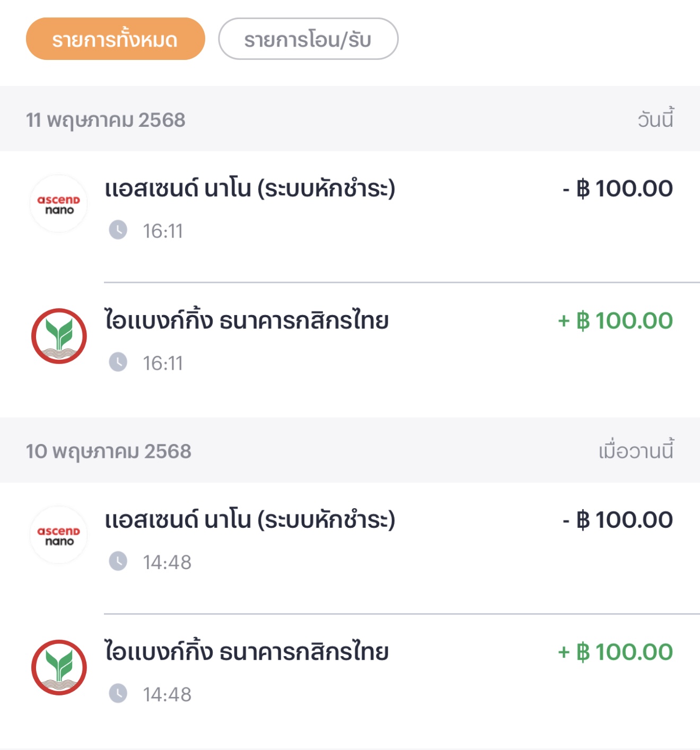The height and width of the screenshot is (750, 700).
Task: Click the - ฿100.00 amount from 11 พฤษภาคม
Action: [617, 189]
